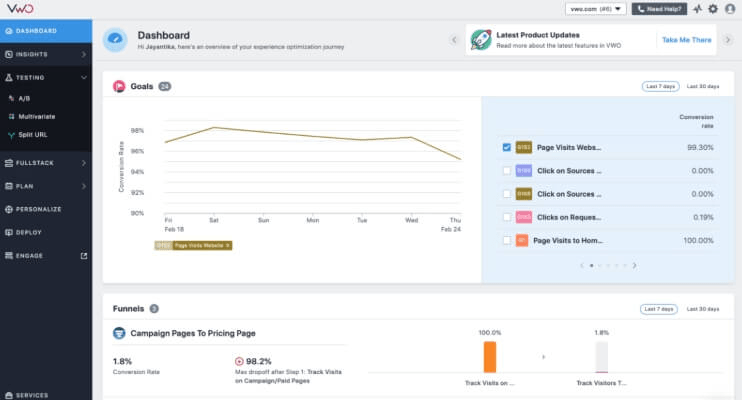Check the first Click on Sources checkbox
The image size is (742, 400).
point(506,170)
